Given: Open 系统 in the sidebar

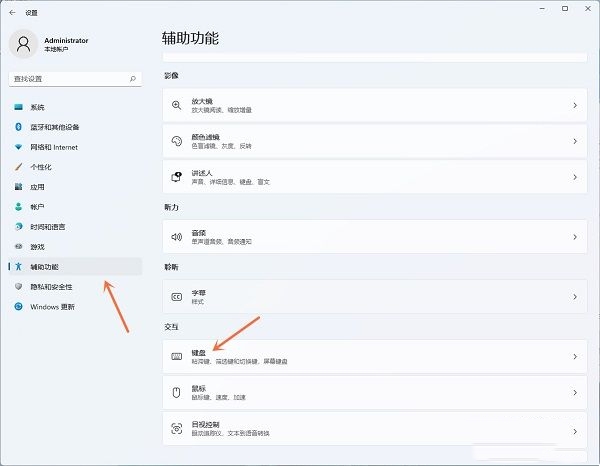Looking at the screenshot, I should pos(37,107).
